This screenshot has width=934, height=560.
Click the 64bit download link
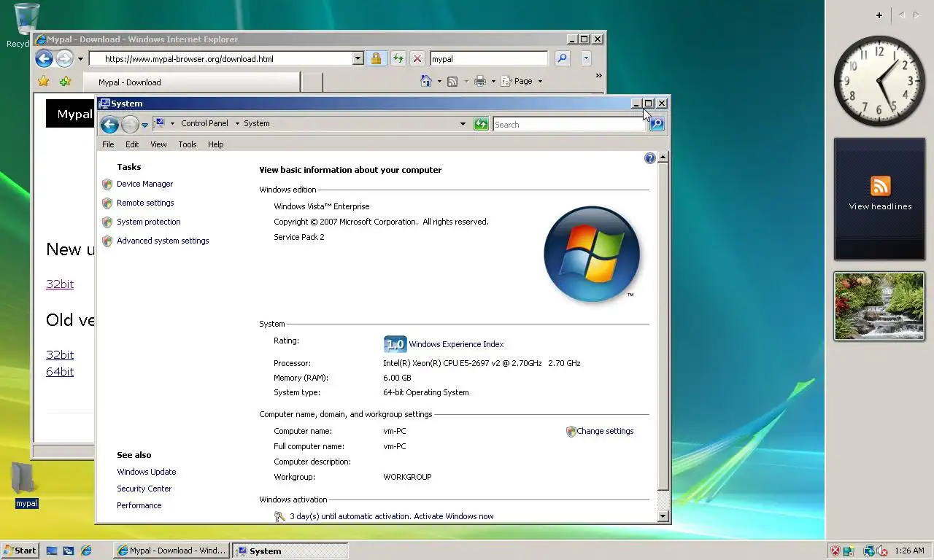(60, 371)
